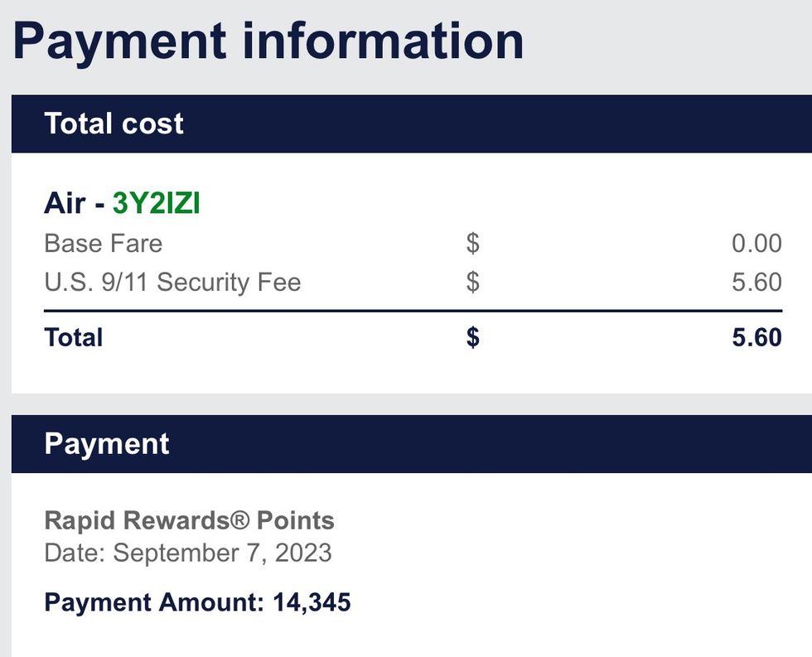This screenshot has height=657, width=812.
Task: Click the Payment Amount label
Action: 154,602
